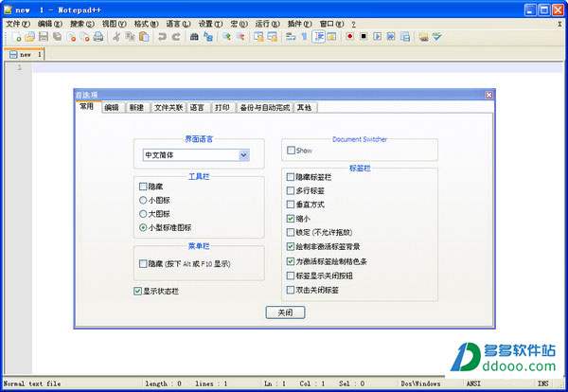Switch to the 备份与自动完成 preferences tab
568x392 pixels.
(x=265, y=108)
